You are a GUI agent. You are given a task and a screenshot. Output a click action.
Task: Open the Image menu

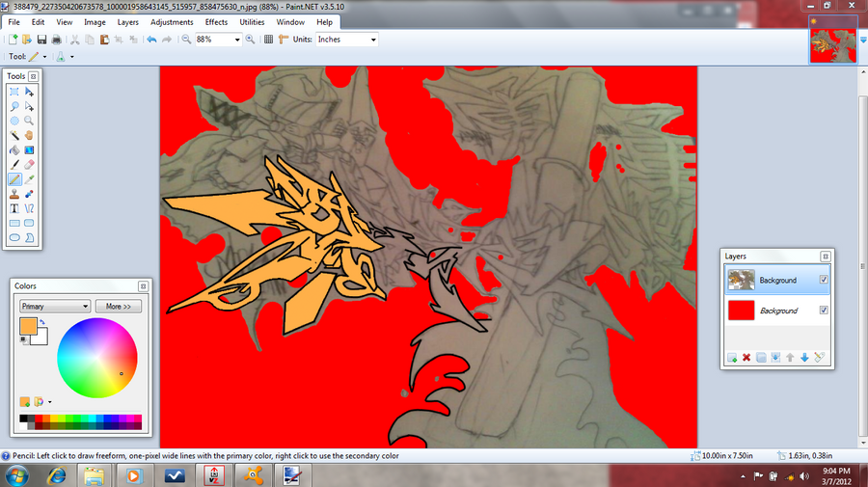point(95,22)
